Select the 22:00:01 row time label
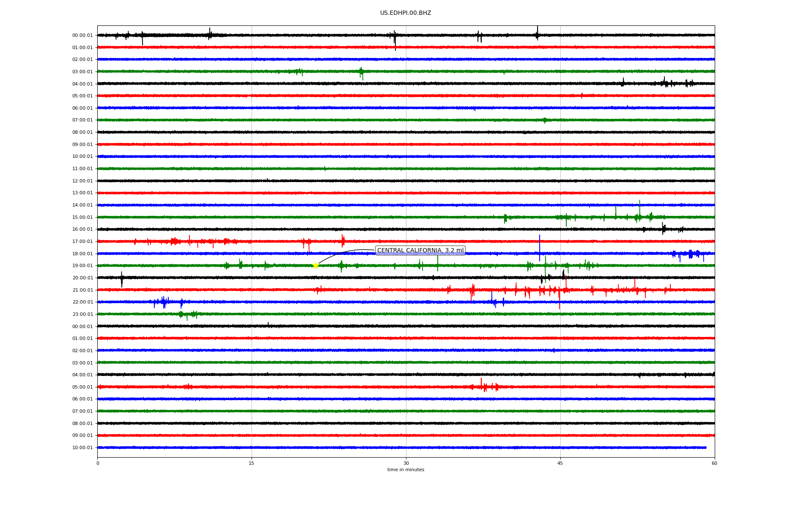 pos(82,302)
